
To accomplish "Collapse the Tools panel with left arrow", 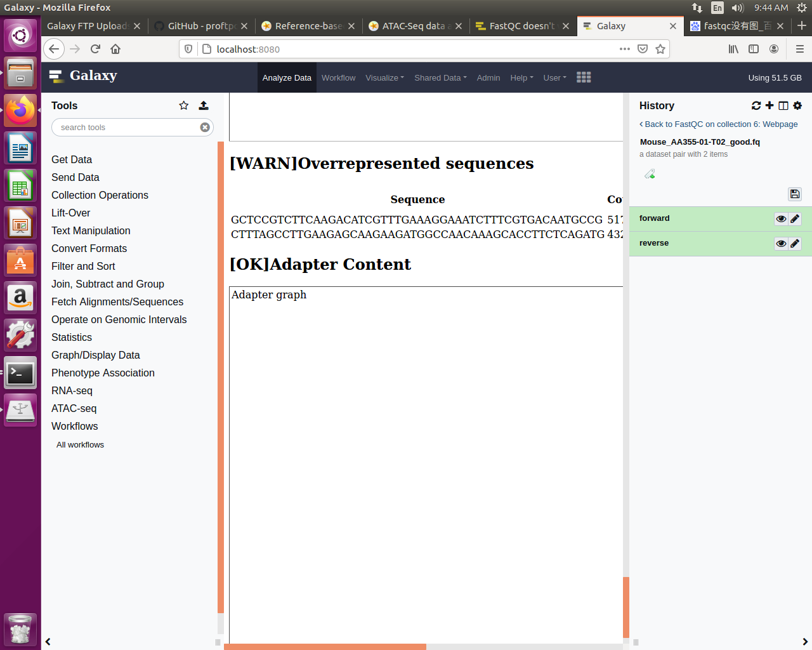I will pyautogui.click(x=48, y=642).
